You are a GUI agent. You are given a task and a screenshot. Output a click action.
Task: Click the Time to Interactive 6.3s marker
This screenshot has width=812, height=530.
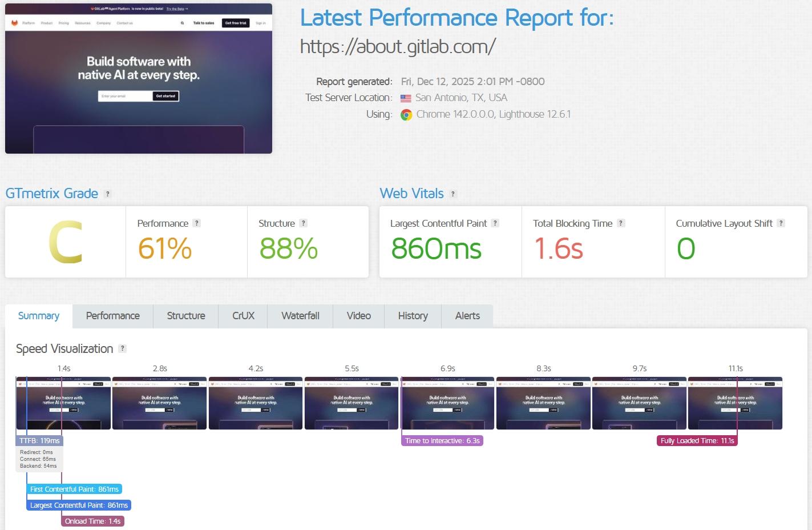[x=442, y=441]
